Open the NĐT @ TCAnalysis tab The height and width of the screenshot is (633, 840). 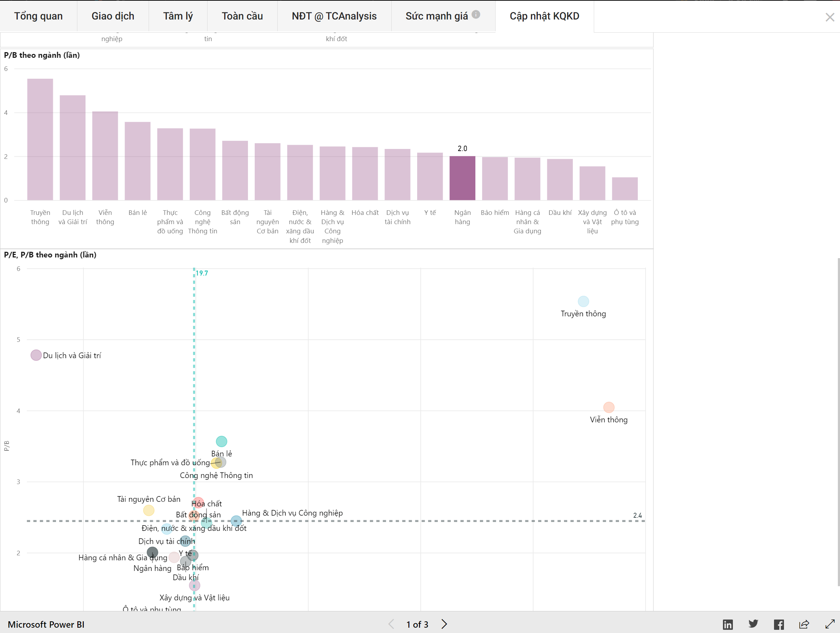334,16
